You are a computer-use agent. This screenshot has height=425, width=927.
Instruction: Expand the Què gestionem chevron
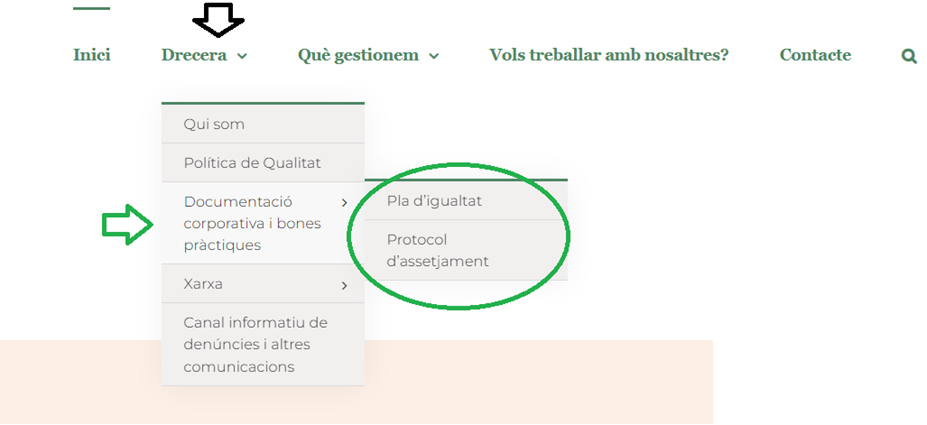coord(434,57)
